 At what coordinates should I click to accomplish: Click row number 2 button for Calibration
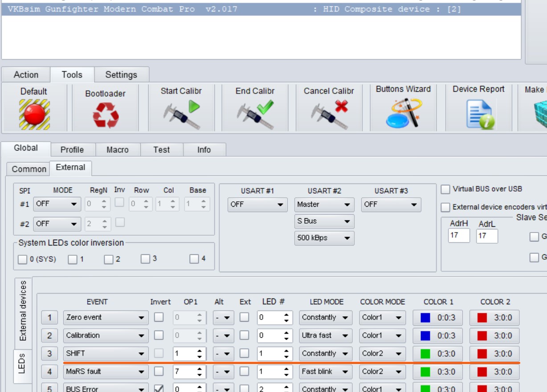(49, 335)
